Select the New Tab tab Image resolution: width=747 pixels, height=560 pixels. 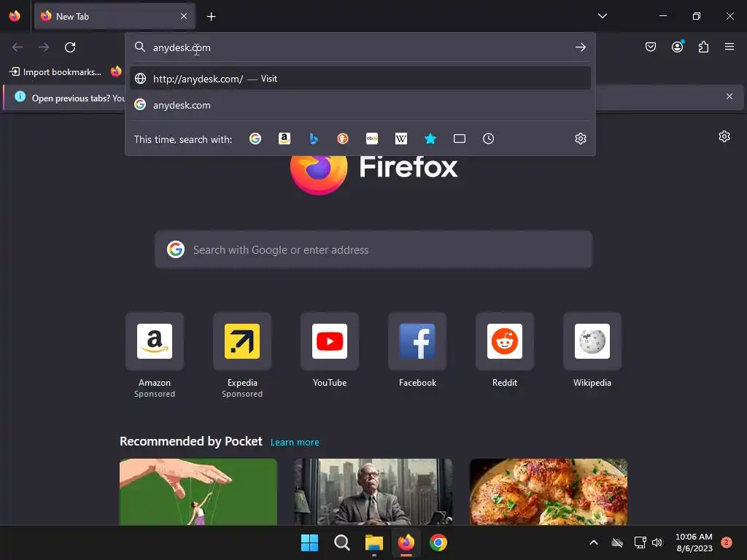[x=115, y=16]
